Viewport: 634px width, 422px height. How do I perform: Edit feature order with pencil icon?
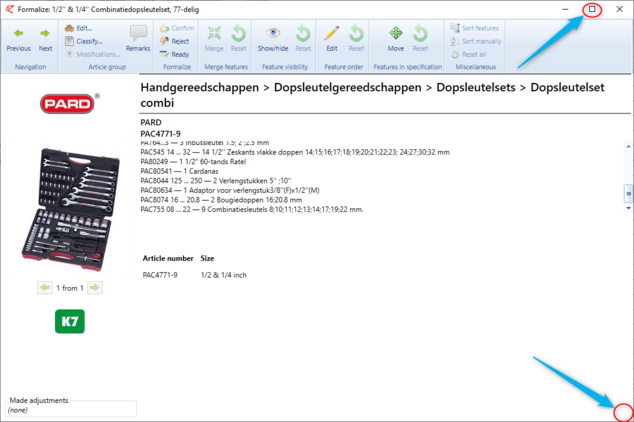pos(332,39)
